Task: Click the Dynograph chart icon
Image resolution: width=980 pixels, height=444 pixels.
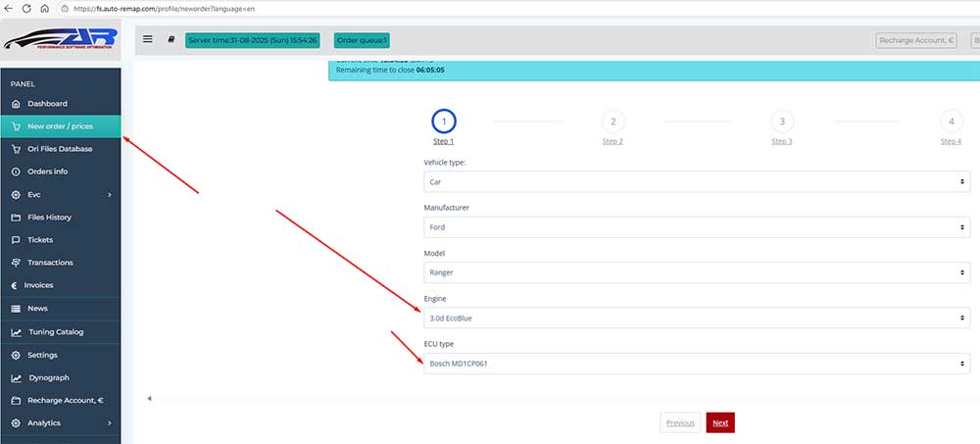Action: click(17, 378)
